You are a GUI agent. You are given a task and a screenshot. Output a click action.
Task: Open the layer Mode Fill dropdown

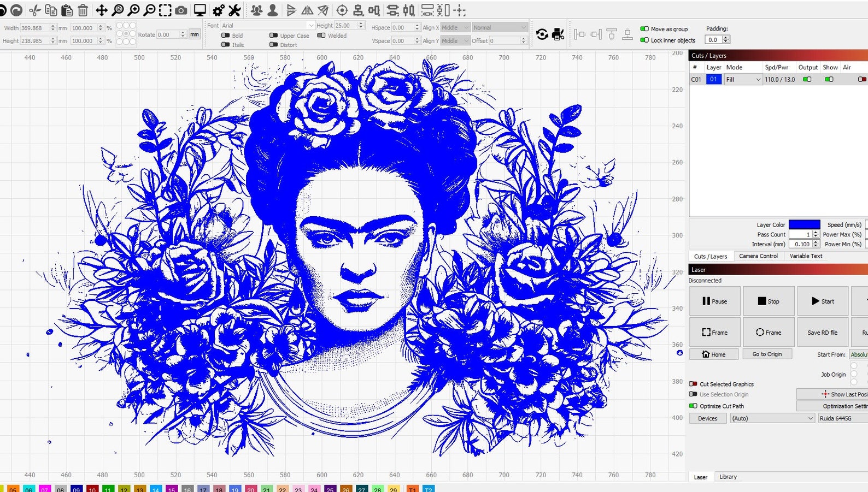tap(743, 79)
